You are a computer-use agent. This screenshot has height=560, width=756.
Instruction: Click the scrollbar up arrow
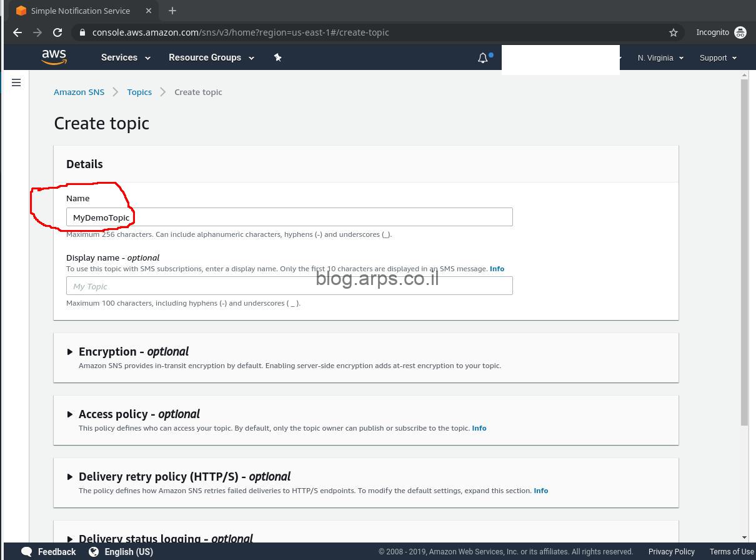pos(744,75)
